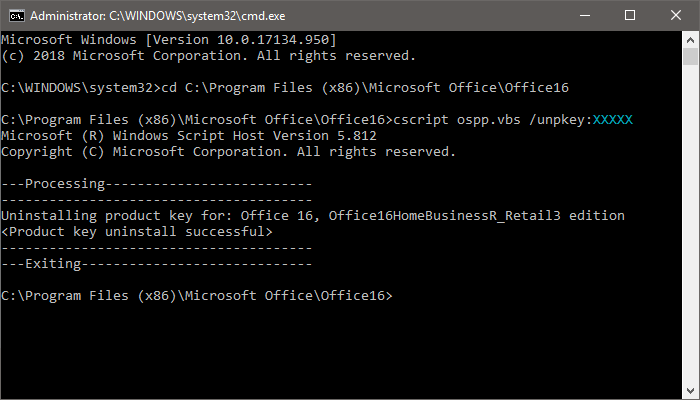Click the Exiting separator line

tap(157, 264)
